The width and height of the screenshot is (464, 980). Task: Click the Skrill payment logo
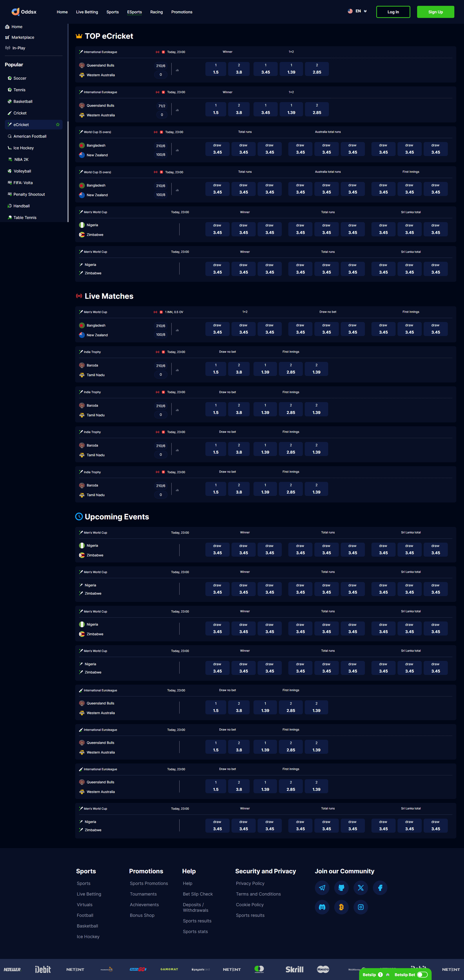(x=295, y=969)
